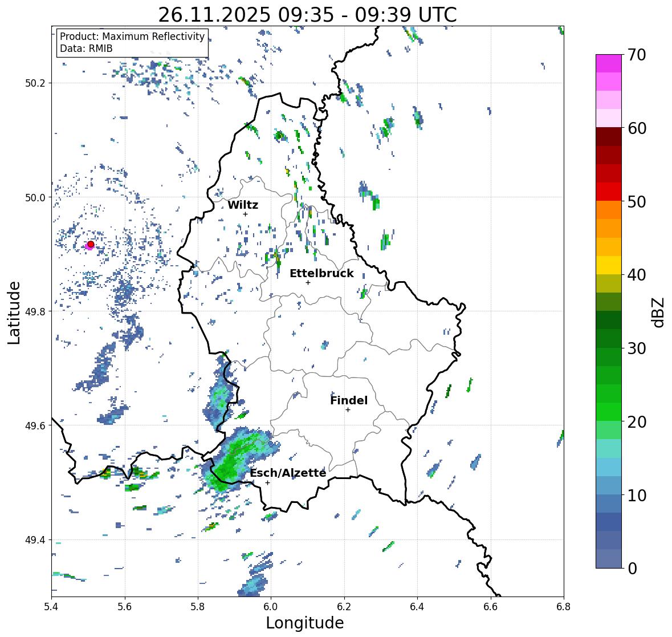Viewport: 672px width, 637px height.
Task: Click the colorbar 60 tick label
Action: coord(637,128)
